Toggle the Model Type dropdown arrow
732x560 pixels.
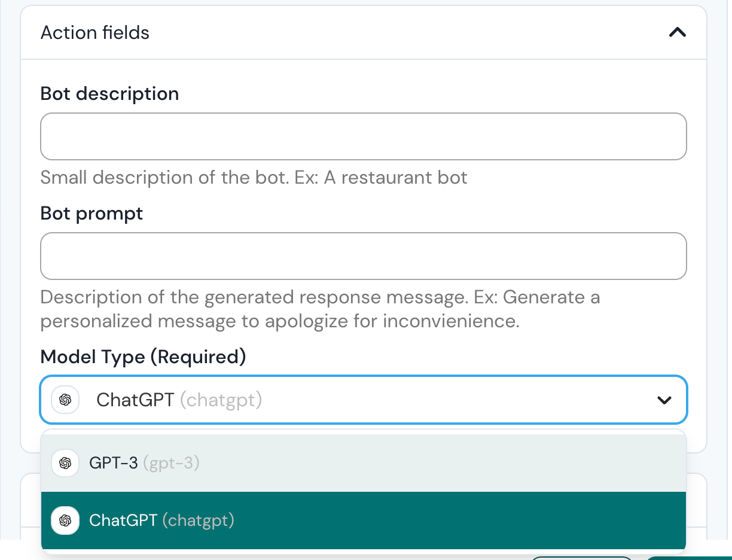[664, 400]
